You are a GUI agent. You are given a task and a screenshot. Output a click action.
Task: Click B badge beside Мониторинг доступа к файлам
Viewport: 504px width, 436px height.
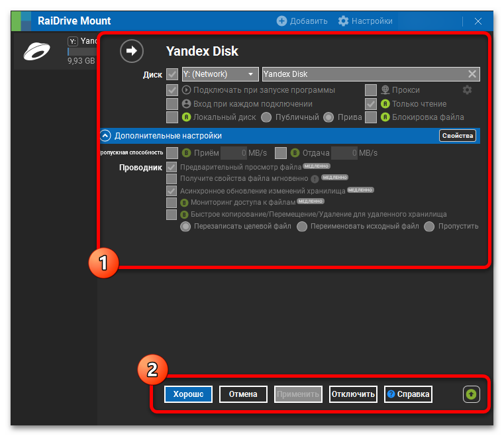[184, 203]
